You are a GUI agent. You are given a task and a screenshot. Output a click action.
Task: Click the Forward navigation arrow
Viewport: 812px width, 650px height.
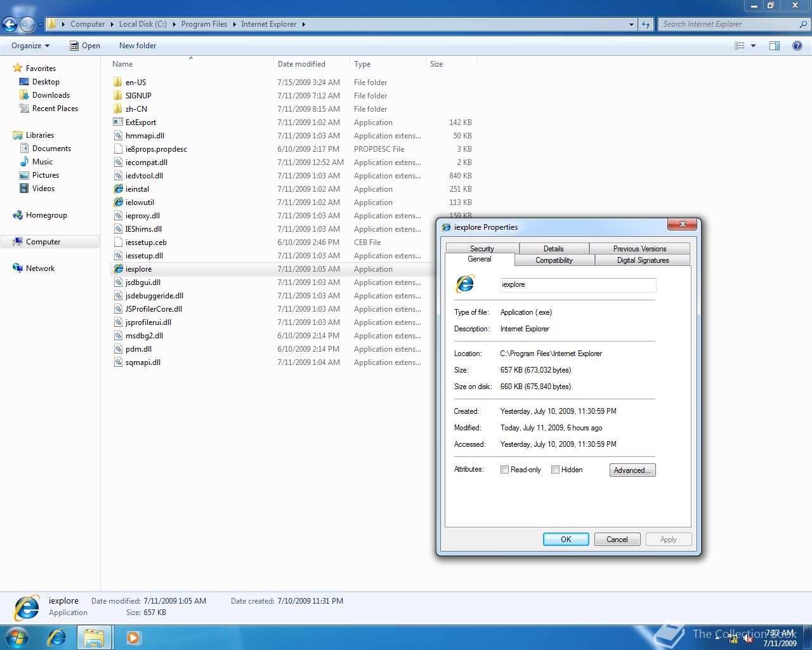(x=27, y=25)
